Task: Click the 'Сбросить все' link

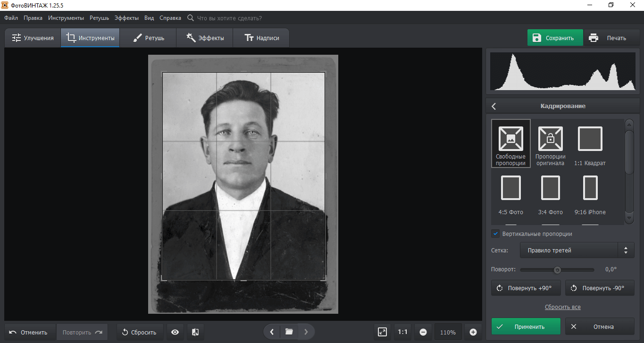Action: pos(562,307)
